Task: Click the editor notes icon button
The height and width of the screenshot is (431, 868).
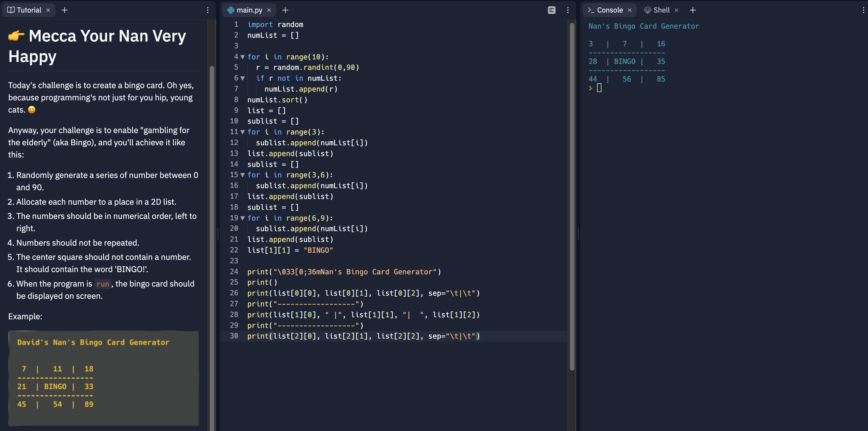Action: (551, 10)
